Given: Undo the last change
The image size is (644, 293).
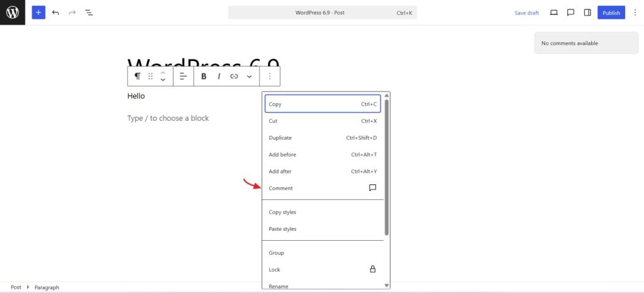Looking at the screenshot, I should 55,13.
